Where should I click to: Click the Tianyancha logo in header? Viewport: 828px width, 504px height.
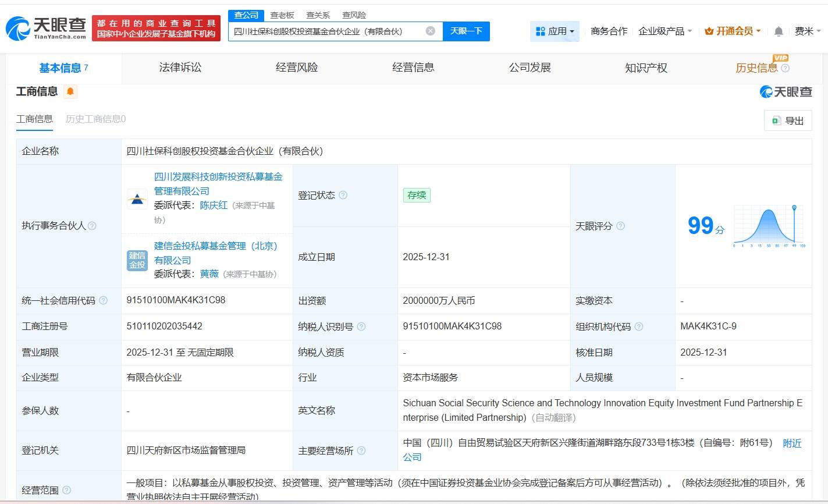pyautogui.click(x=47, y=27)
